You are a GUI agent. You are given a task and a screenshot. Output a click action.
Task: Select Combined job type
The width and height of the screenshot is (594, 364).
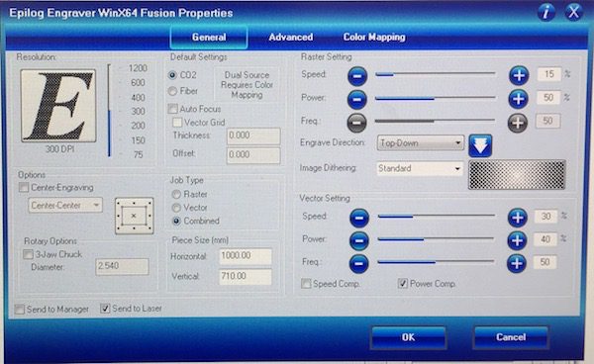click(176, 221)
